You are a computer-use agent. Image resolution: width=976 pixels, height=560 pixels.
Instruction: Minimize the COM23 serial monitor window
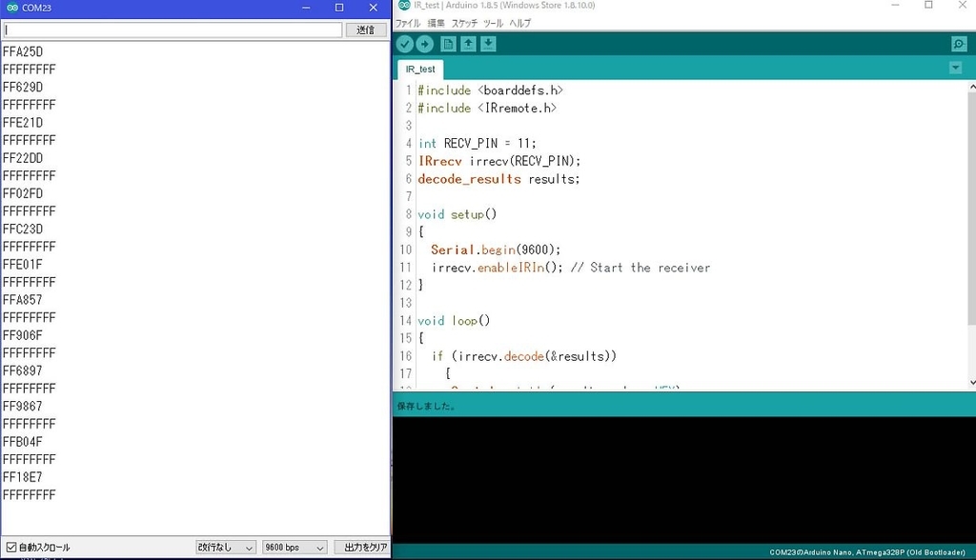point(306,8)
